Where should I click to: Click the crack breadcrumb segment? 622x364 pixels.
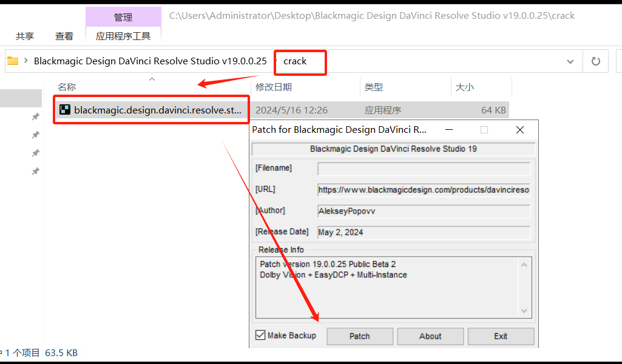[295, 61]
